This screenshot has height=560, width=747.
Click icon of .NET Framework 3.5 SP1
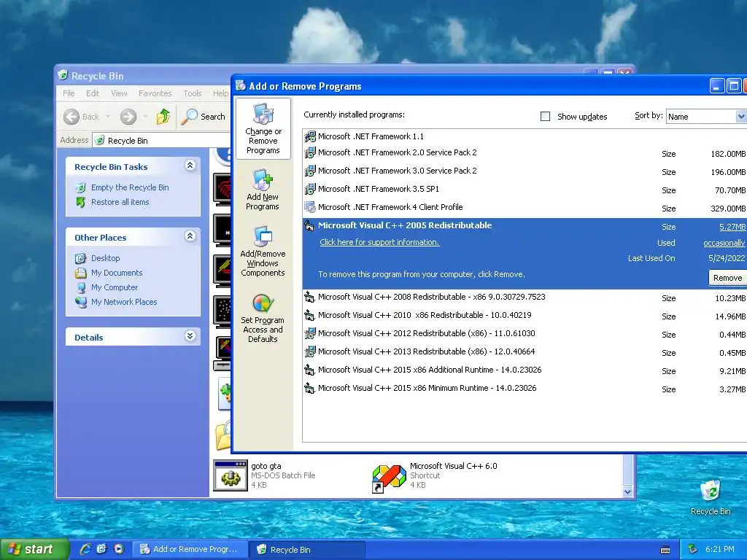coord(310,189)
